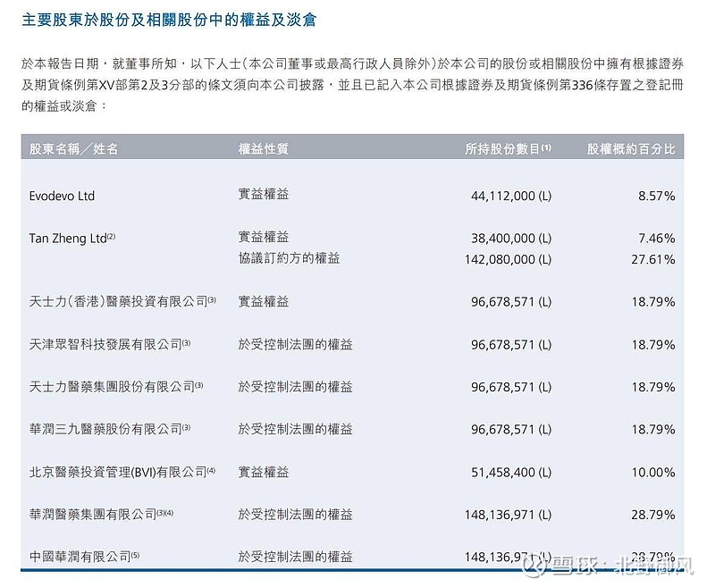Click 18.79% in 天士力醫藥集團 row
Viewport: 715px width, 588px height.
(653, 387)
